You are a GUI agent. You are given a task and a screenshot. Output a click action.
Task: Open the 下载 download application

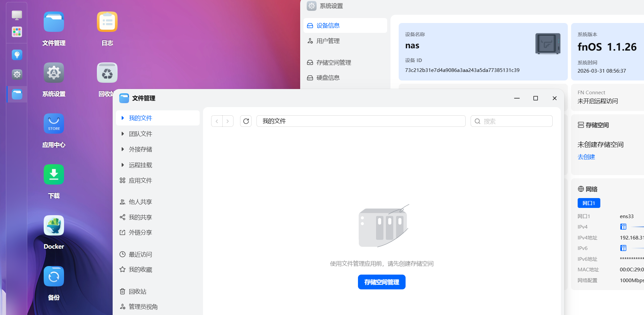pos(54,174)
